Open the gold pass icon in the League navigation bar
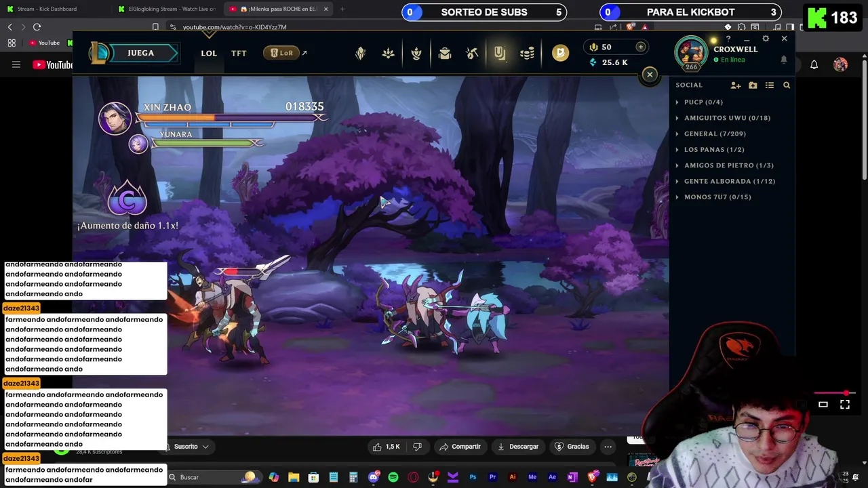The height and width of the screenshot is (488, 868). [x=560, y=53]
